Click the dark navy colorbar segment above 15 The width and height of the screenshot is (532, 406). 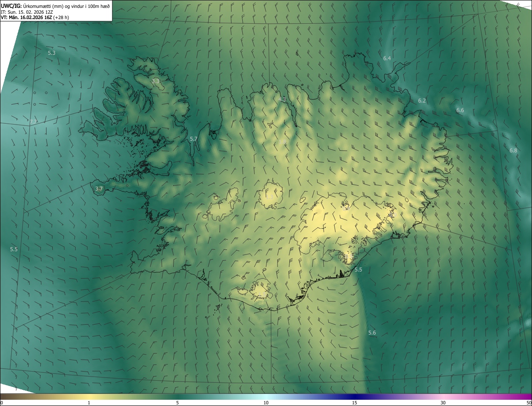(x=355, y=397)
